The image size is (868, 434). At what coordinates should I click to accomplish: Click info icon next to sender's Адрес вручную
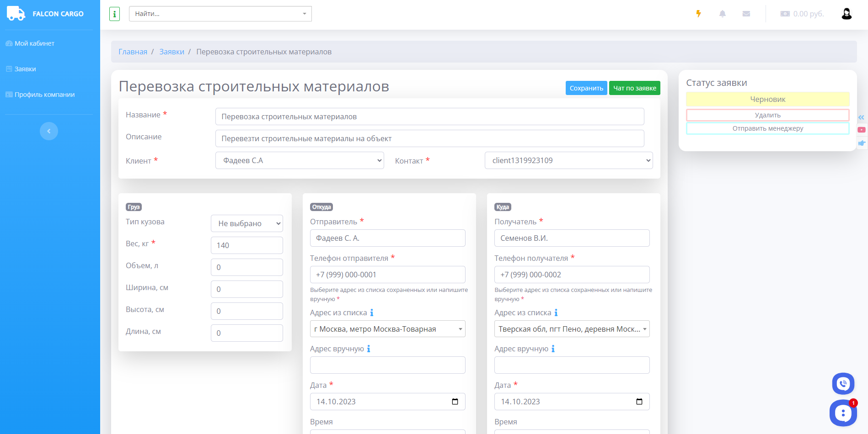(369, 349)
